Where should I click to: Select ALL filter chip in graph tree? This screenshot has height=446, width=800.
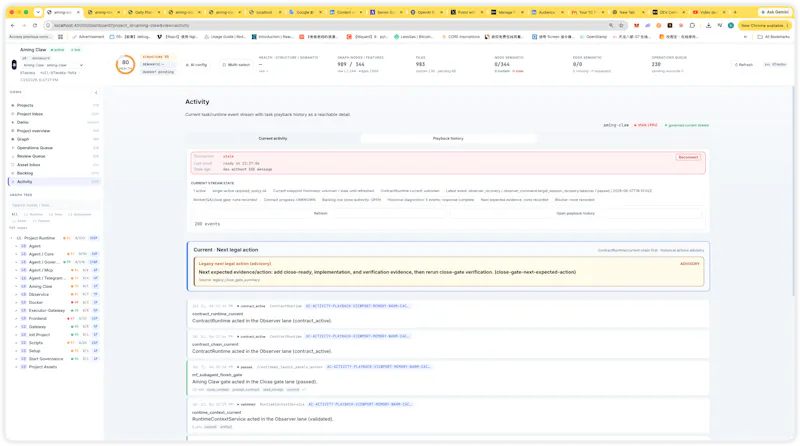click(14, 214)
